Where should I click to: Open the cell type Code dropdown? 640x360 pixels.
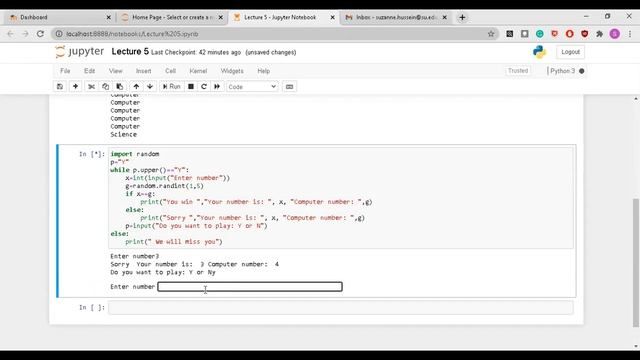click(252, 87)
